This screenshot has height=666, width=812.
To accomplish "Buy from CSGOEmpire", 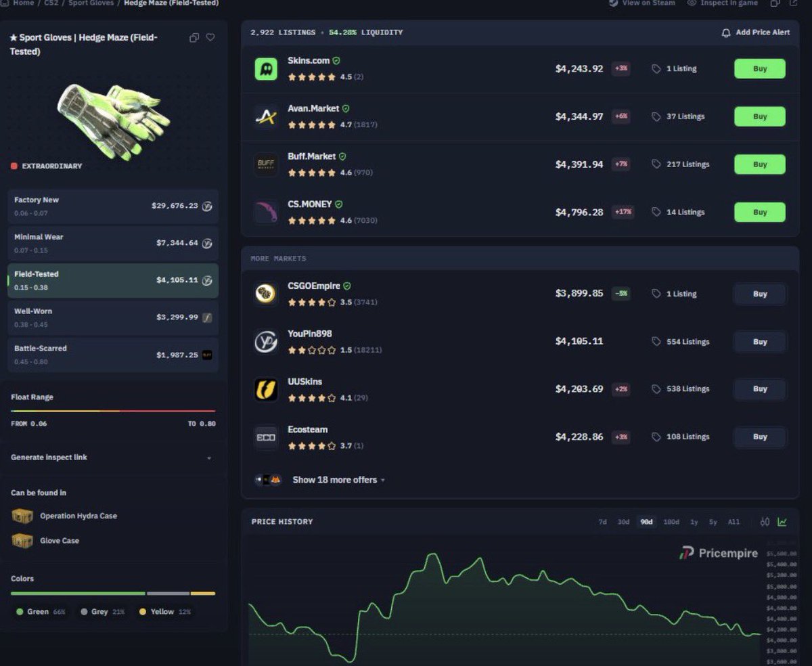I will 760,294.
